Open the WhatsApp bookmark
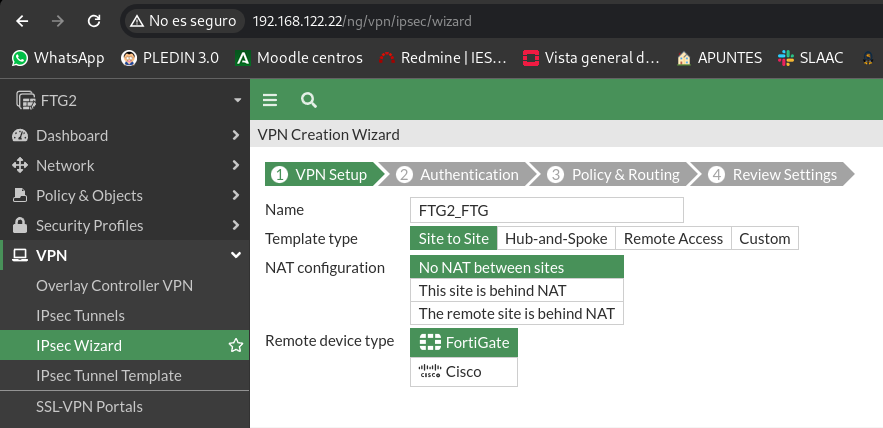Image resolution: width=883 pixels, height=428 pixels. click(58, 57)
